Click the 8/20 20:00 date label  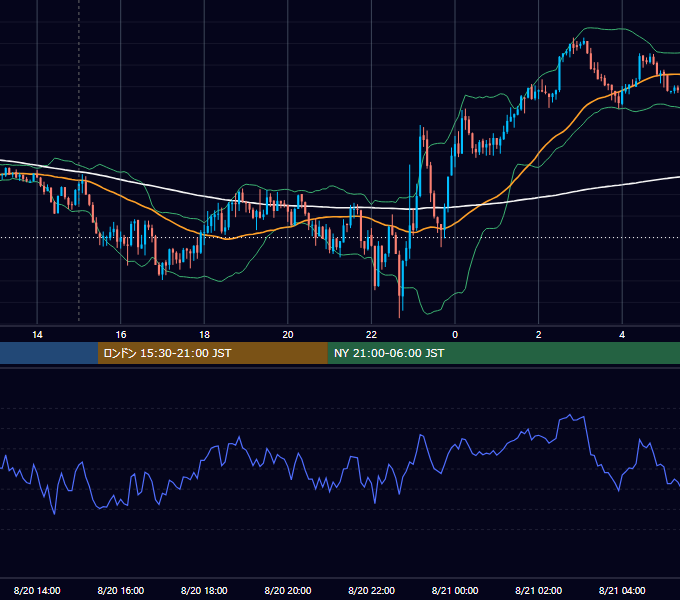(x=288, y=590)
